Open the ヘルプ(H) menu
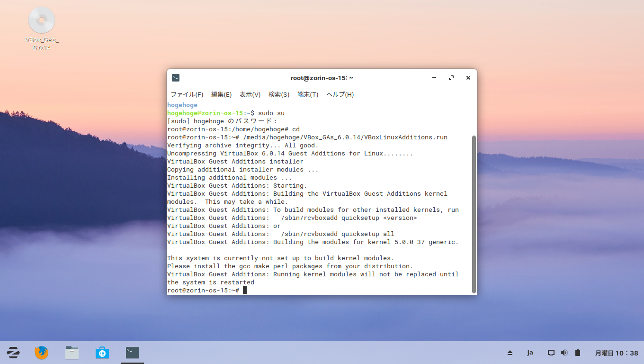Screen dimensions: 644x364 tap(340, 94)
